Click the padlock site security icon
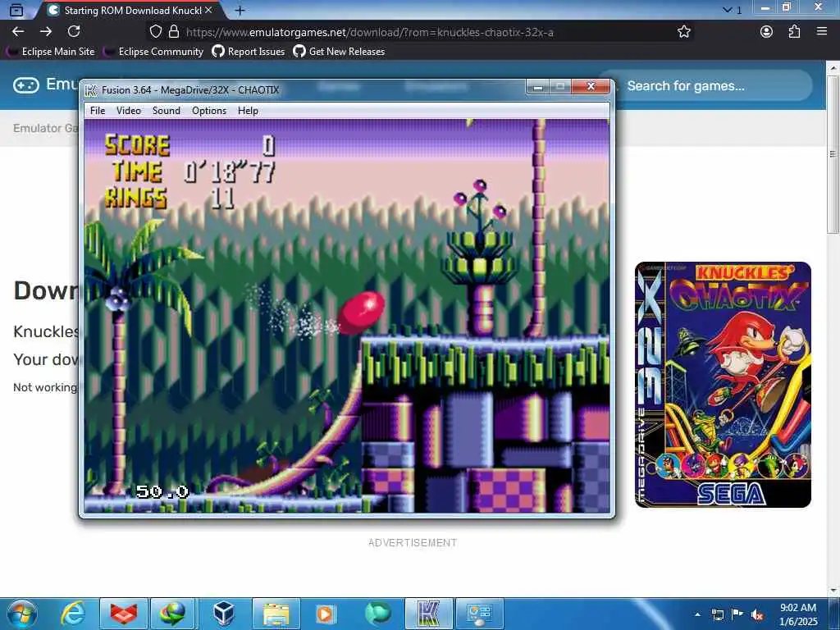The height and width of the screenshot is (630, 840). click(174, 32)
